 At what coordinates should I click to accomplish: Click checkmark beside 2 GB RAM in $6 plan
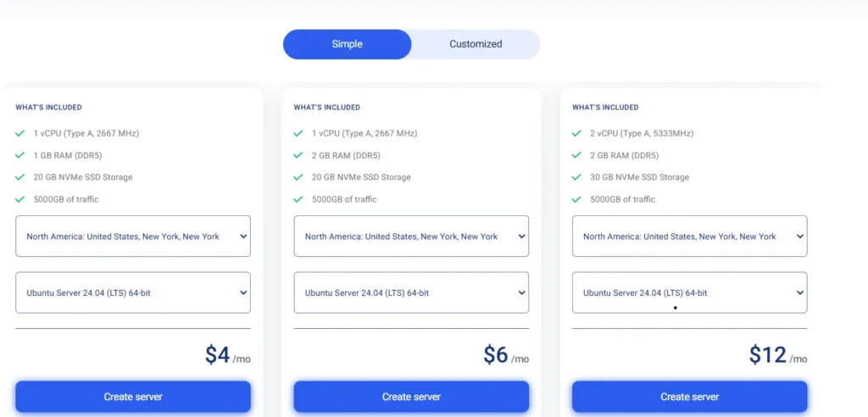click(298, 155)
